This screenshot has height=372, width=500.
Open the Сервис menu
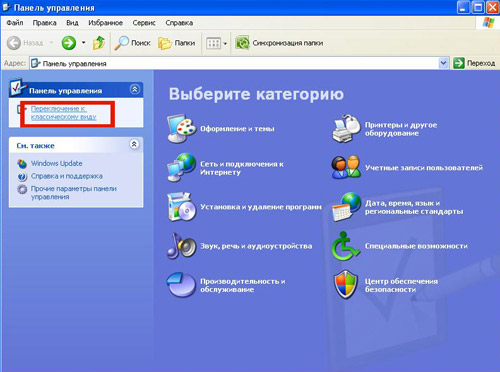point(144,23)
